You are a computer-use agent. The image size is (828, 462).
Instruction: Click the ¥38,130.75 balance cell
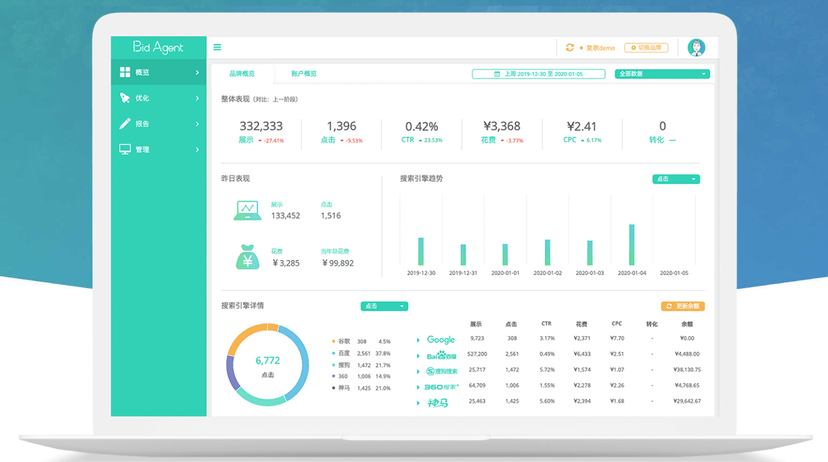click(687, 370)
